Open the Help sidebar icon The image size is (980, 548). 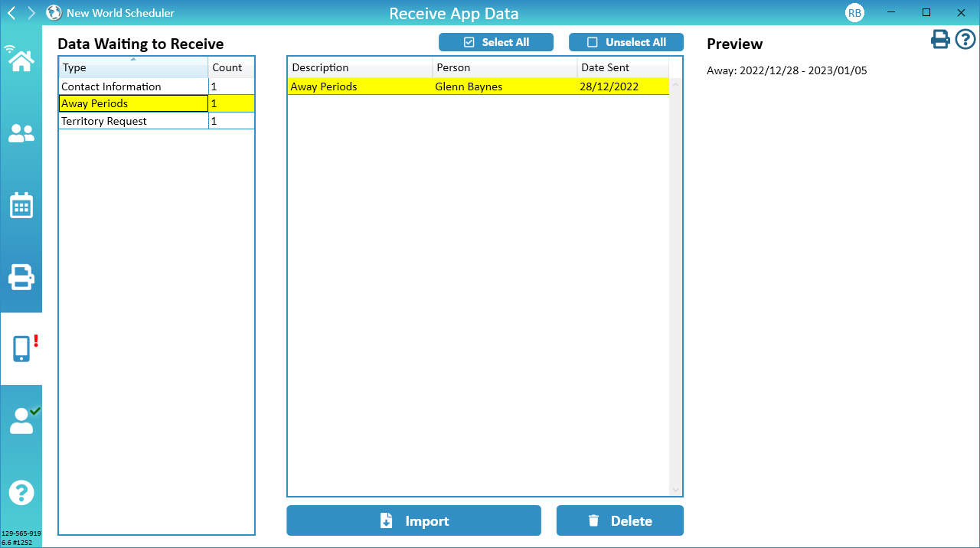tap(21, 492)
